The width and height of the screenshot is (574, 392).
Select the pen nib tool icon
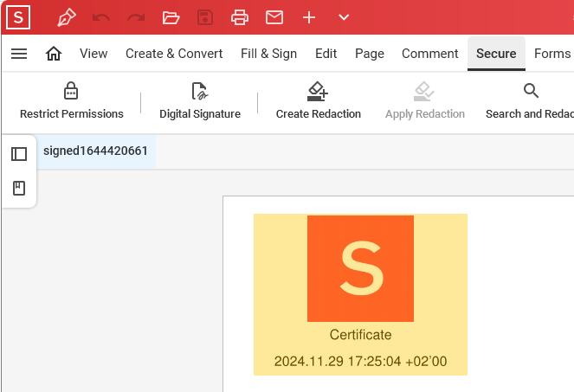point(67,17)
